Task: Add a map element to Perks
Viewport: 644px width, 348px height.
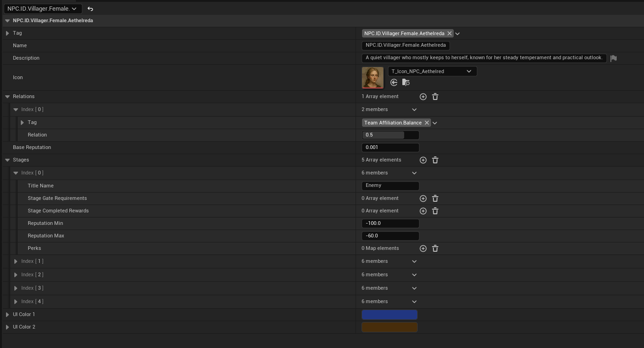Action: (x=423, y=249)
